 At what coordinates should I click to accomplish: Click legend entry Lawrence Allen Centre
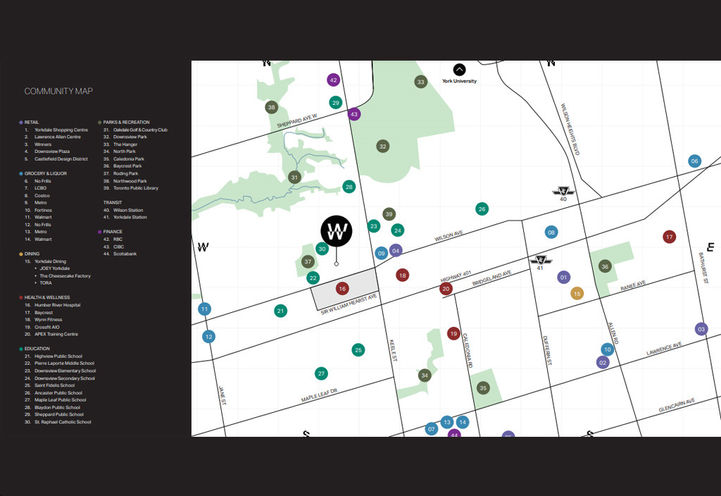pyautogui.click(x=52, y=137)
